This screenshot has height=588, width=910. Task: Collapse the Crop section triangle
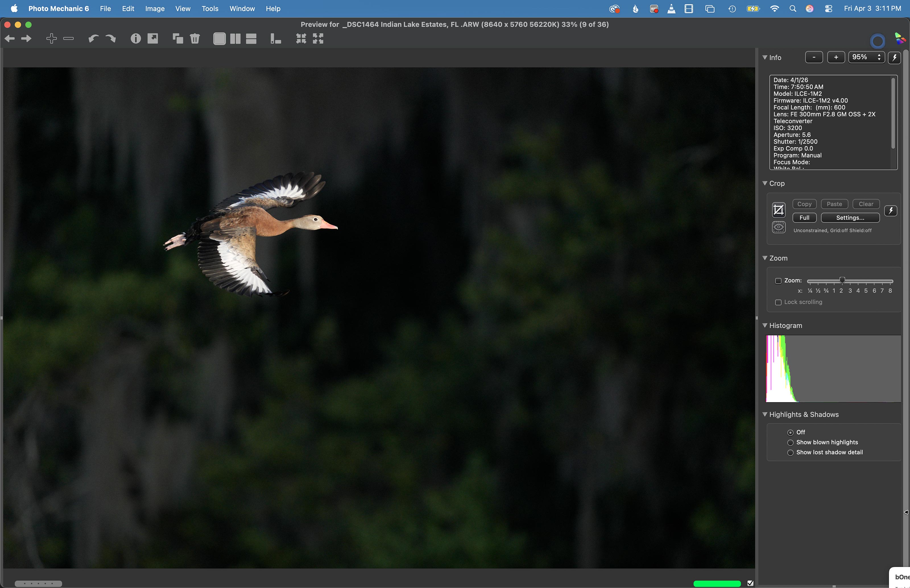pyautogui.click(x=765, y=184)
